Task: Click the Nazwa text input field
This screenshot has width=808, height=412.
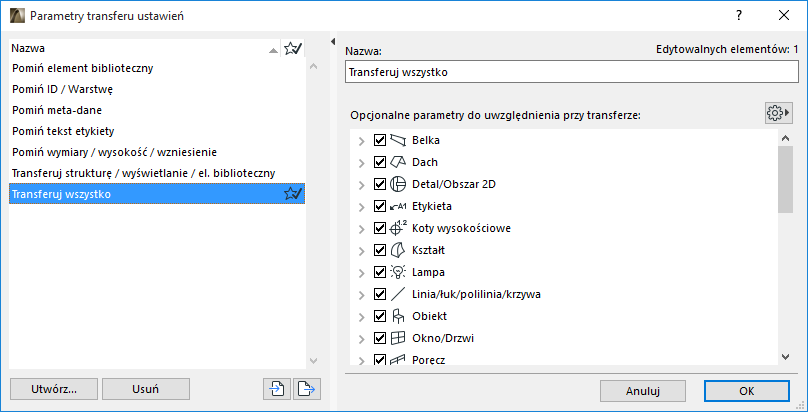Action: (570, 72)
